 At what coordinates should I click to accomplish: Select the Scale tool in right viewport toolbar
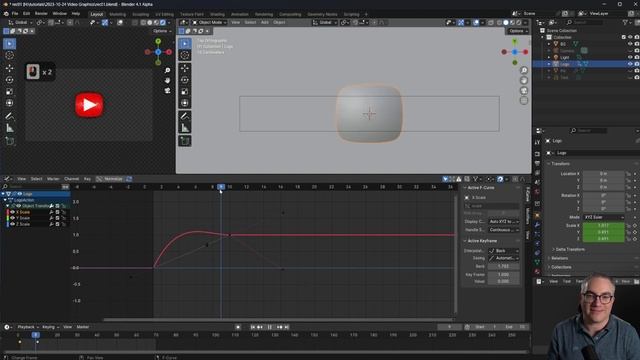pos(185,91)
